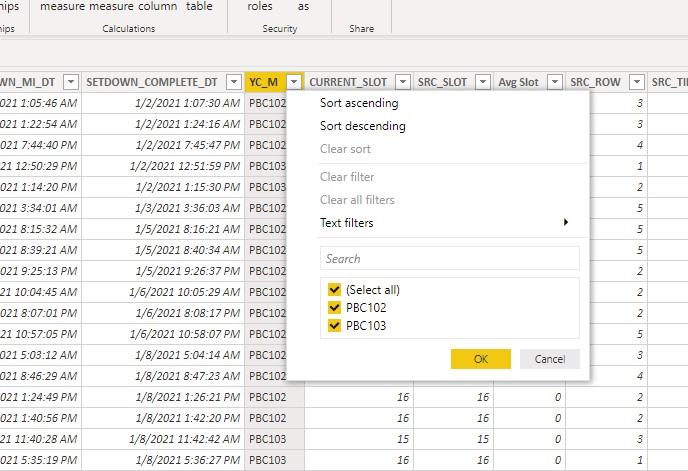Choose Sort ascending in the filter menu
This screenshot has height=471, width=688.
(359, 103)
